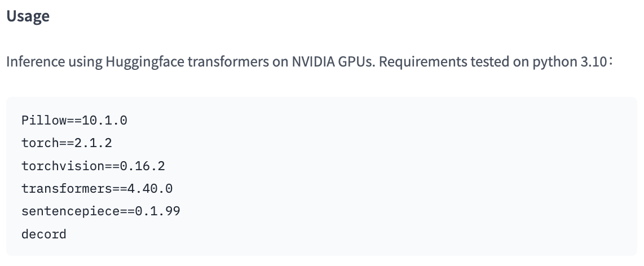
Task: Click the 0.16.2 version number
Action: [x=143, y=166]
